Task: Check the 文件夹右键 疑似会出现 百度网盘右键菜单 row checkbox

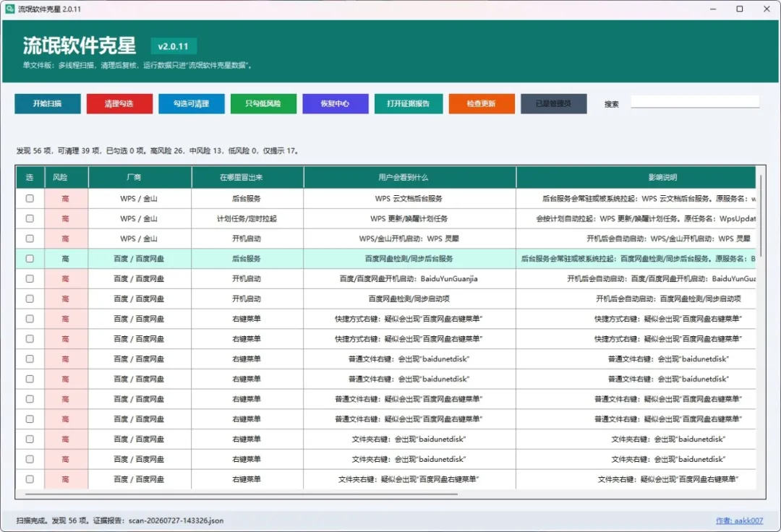Action: click(30, 479)
